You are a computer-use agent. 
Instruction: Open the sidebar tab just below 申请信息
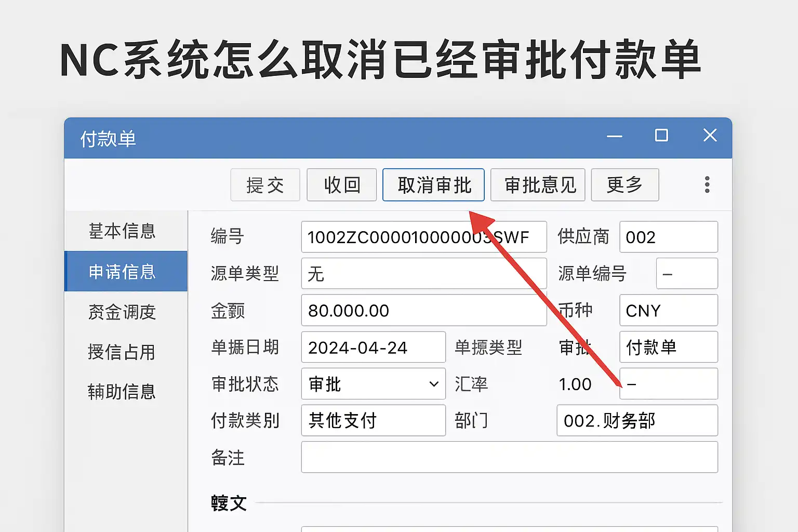tap(126, 312)
